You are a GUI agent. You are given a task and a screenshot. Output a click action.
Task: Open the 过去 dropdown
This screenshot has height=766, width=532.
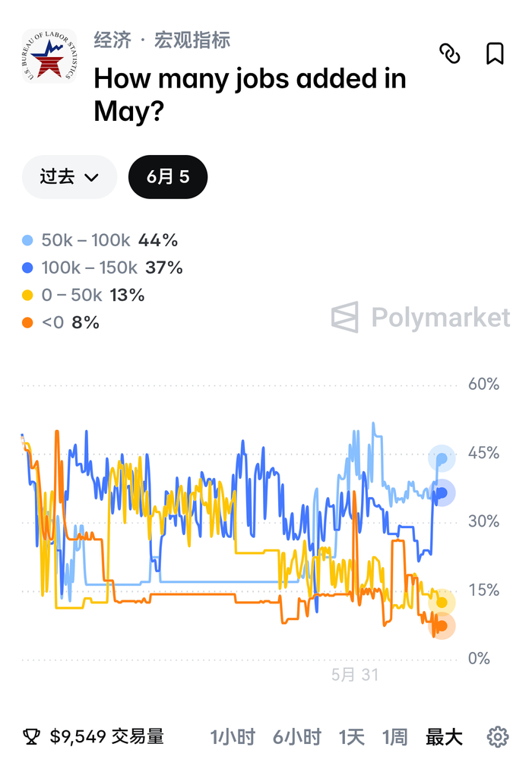pyautogui.click(x=69, y=177)
